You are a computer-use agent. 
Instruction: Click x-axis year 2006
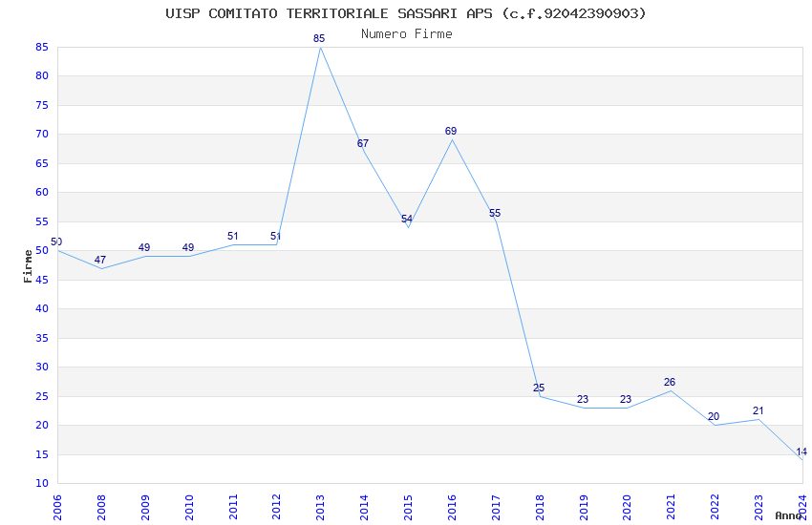pos(57,507)
